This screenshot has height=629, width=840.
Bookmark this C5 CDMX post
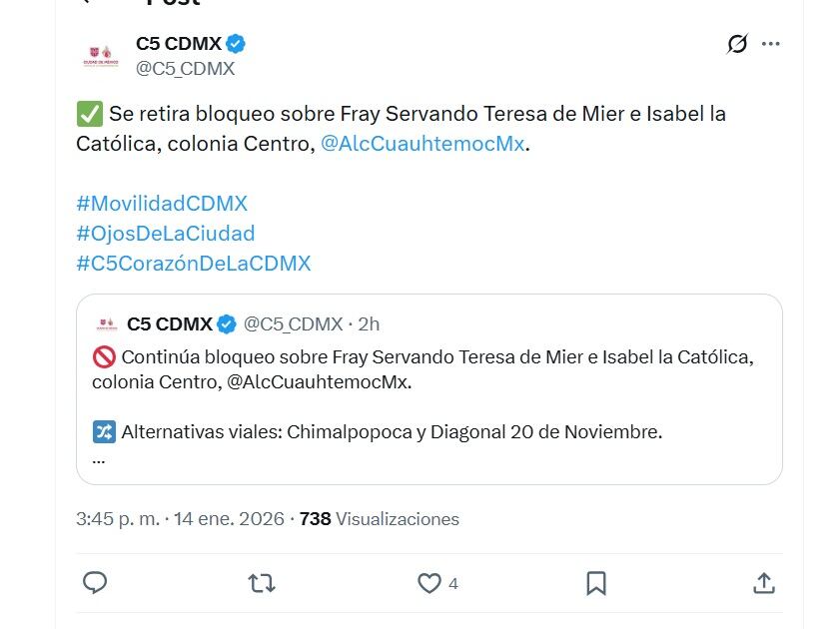pos(596,583)
